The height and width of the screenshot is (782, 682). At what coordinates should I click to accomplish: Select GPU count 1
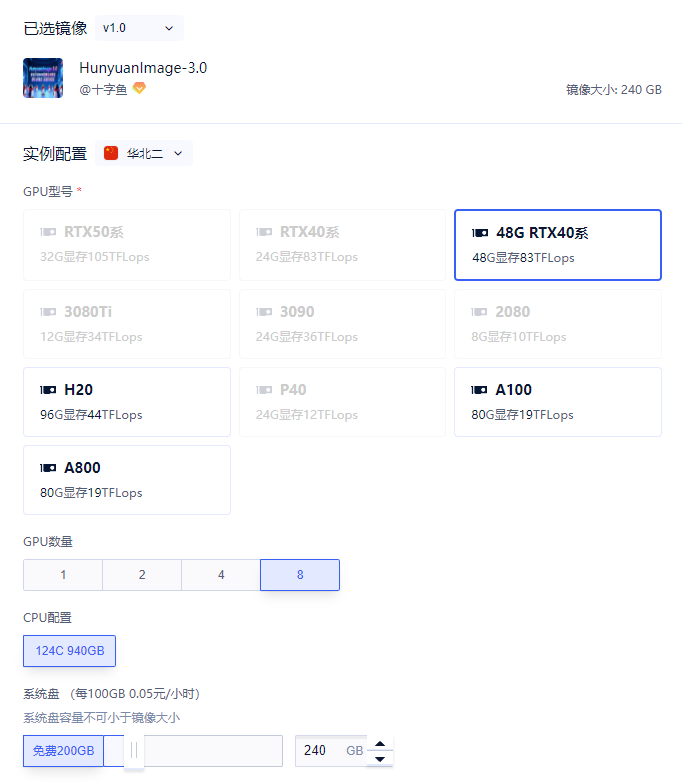click(63, 575)
